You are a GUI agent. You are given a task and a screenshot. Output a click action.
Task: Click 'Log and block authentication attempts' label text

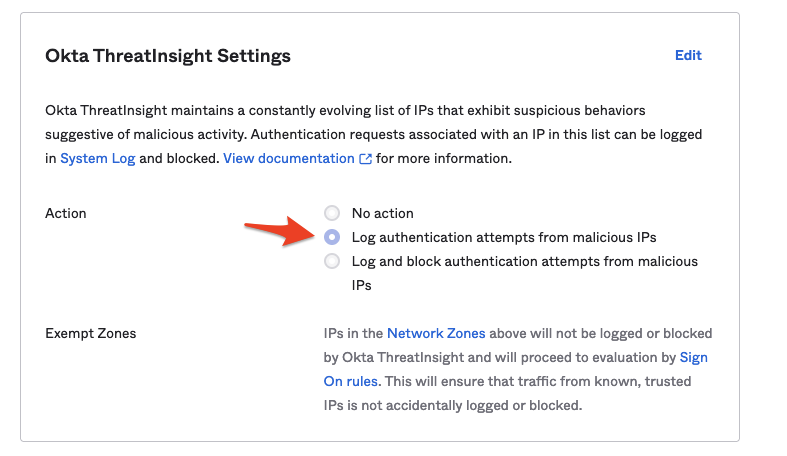click(524, 262)
